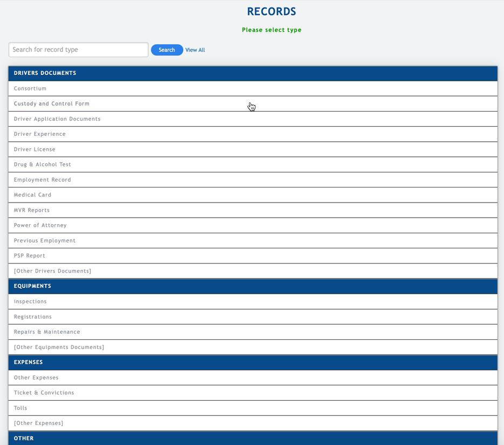Open the View All link

(x=195, y=50)
